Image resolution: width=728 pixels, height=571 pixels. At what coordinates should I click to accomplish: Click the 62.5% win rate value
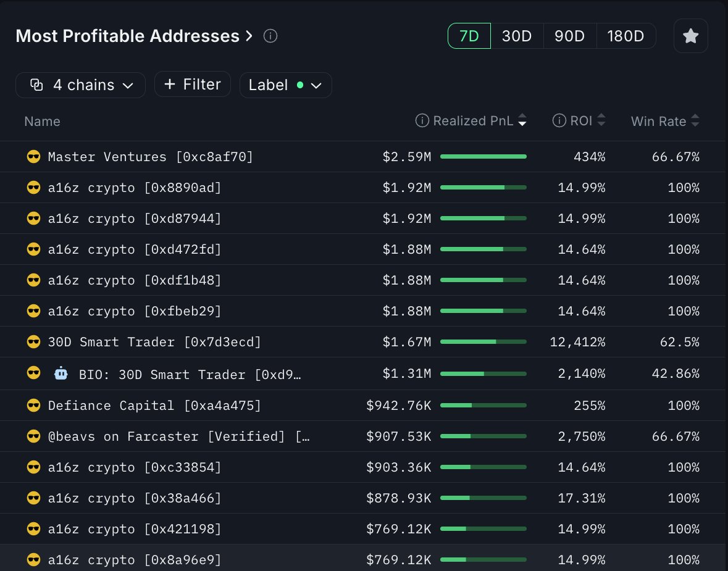[680, 342]
